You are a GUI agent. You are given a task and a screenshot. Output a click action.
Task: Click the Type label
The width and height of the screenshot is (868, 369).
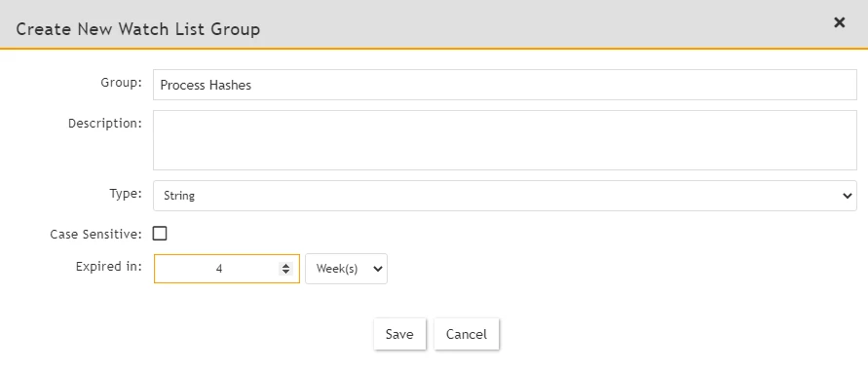[x=125, y=193]
